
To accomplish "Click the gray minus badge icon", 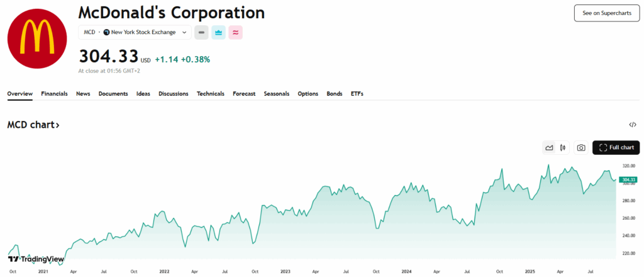I will 201,32.
